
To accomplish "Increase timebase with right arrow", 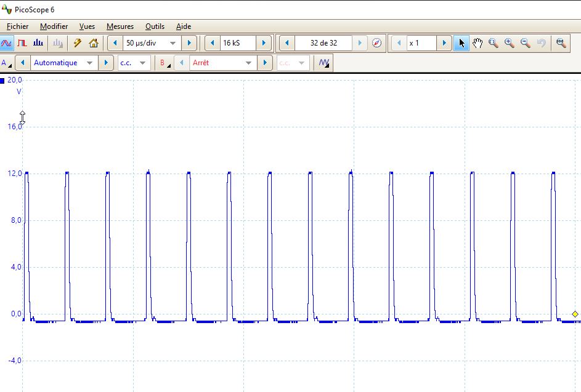I will click(x=189, y=43).
